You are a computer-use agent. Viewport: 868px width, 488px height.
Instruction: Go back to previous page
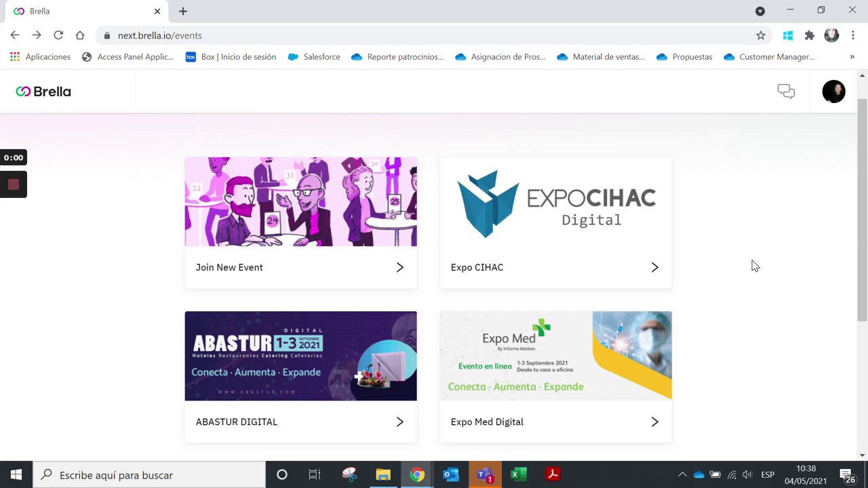(x=15, y=35)
